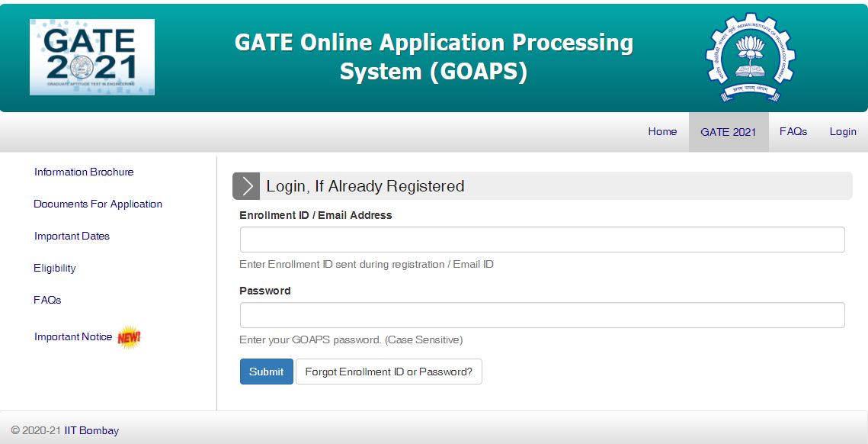The width and height of the screenshot is (868, 444).
Task: Focus the Enrollment ID / Email Address field
Action: click(x=542, y=240)
